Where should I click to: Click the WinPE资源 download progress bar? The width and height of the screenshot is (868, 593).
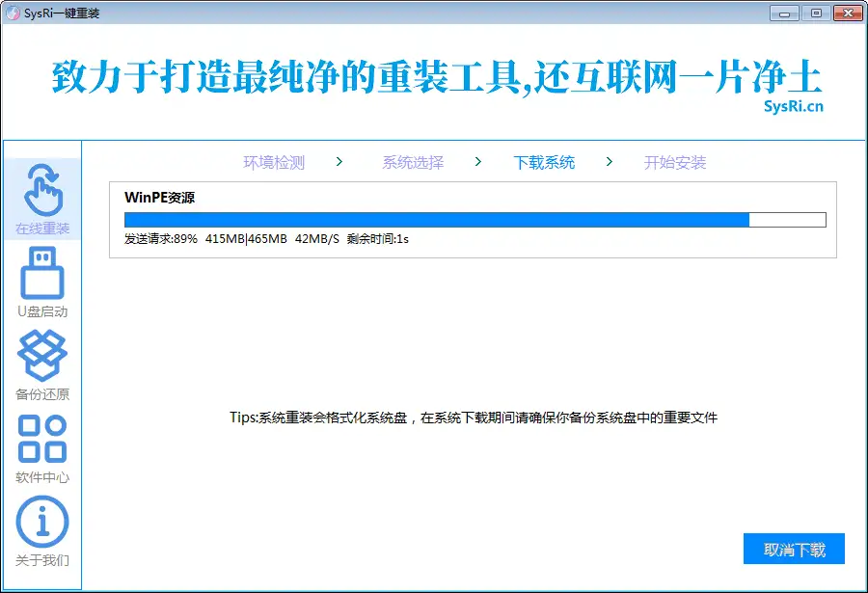(475, 220)
